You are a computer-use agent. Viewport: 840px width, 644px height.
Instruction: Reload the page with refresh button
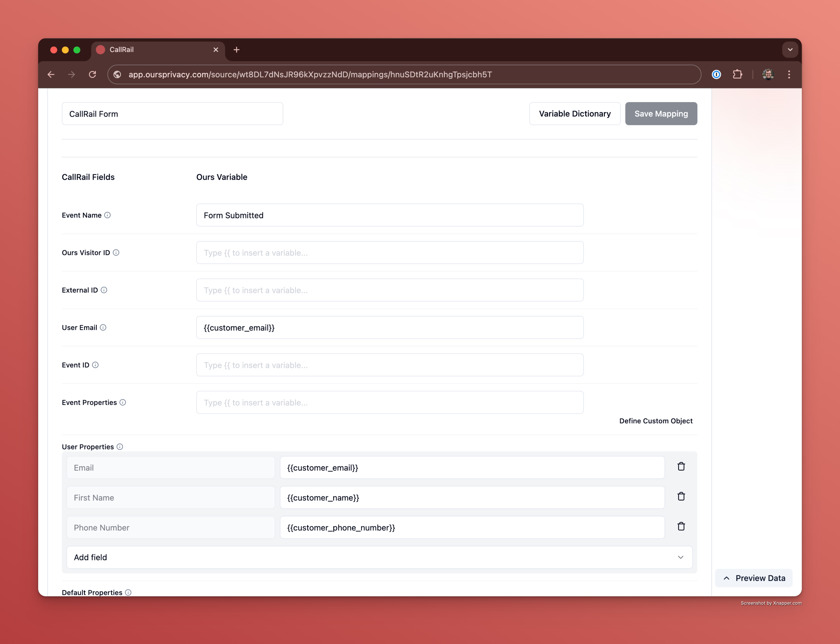[92, 74]
